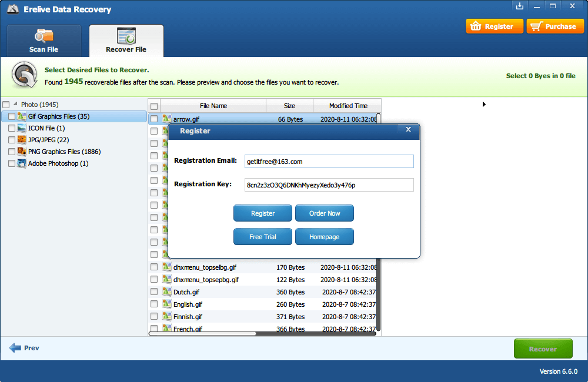Tick the Finnish.gif checkbox
The width and height of the screenshot is (588, 382).
(x=154, y=316)
